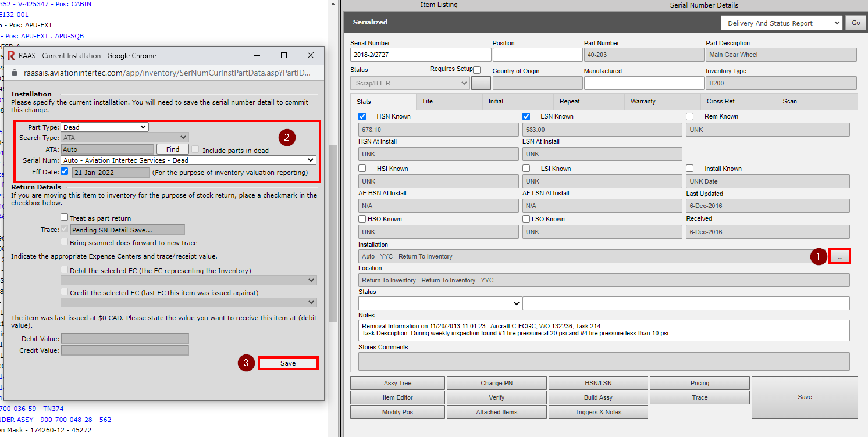This screenshot has width=868, height=437.
Task: Open Triggers & Notes
Action: (x=597, y=411)
